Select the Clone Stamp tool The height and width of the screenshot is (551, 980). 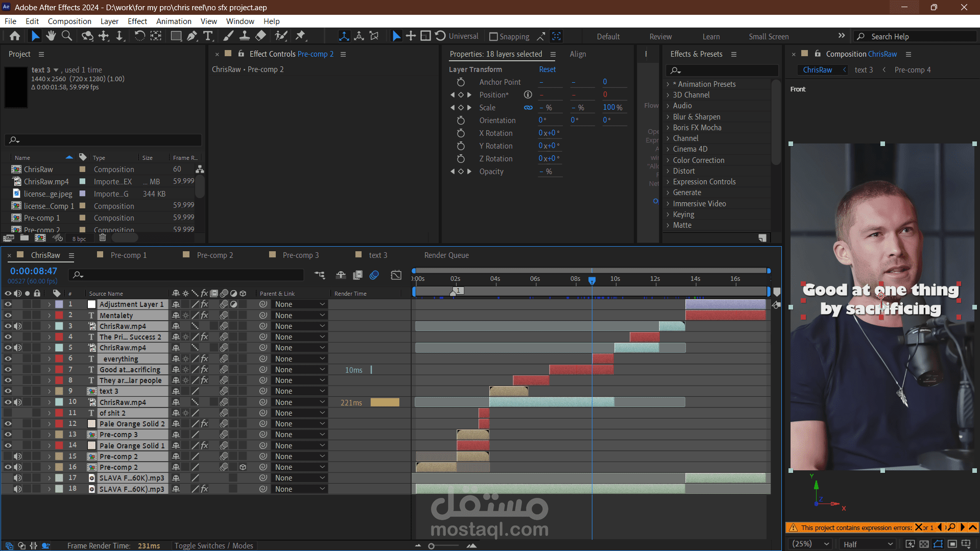pos(245,36)
